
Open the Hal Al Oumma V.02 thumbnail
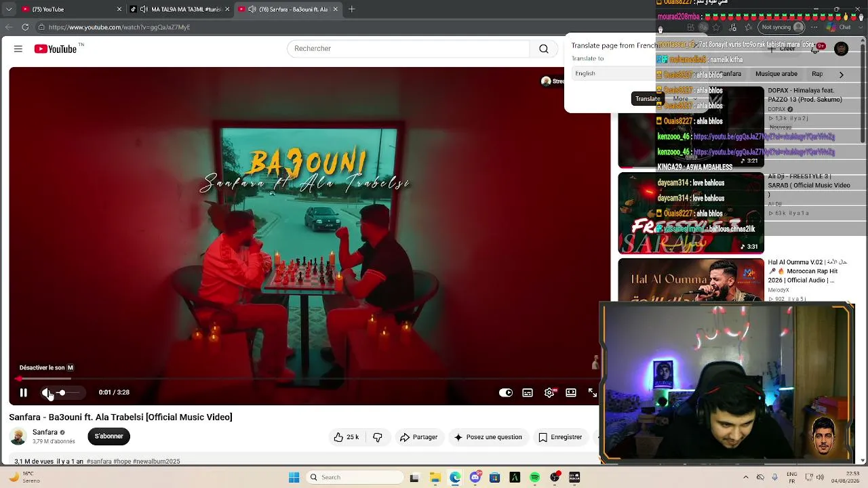point(691,279)
